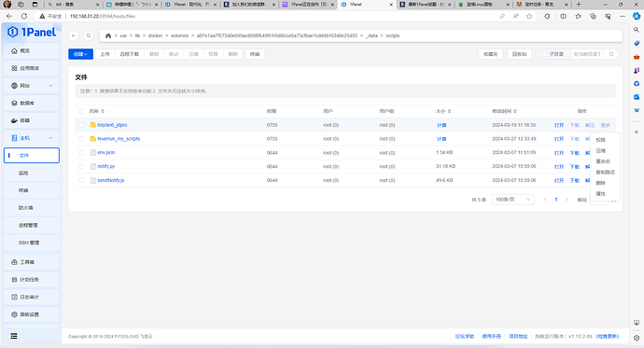Click the 收藏夹 favorites button
This screenshot has width=644, height=348.
tap(490, 54)
